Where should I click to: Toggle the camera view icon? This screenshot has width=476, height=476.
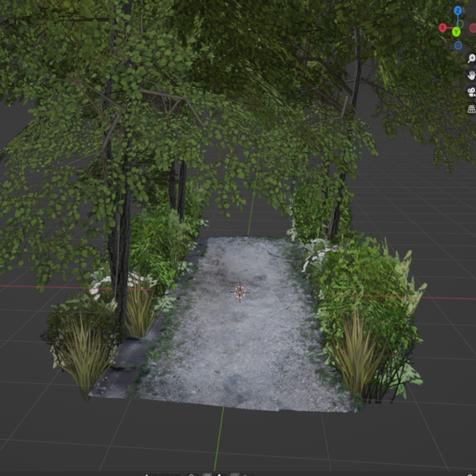point(471,92)
